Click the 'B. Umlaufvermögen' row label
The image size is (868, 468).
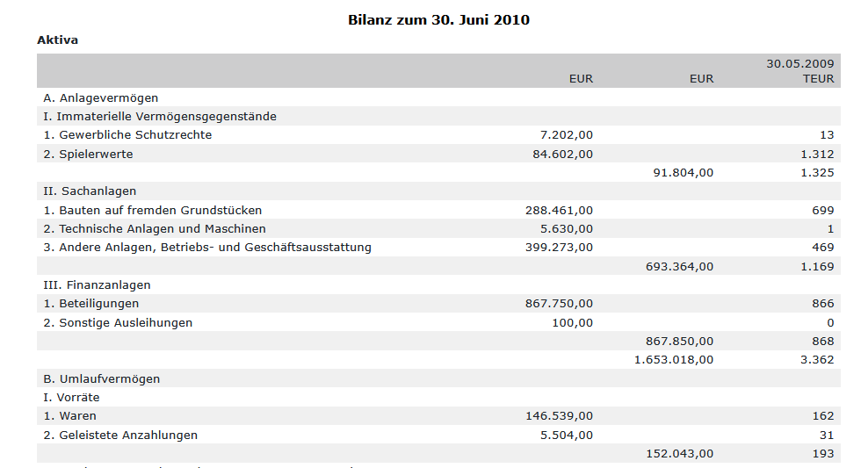tap(102, 378)
